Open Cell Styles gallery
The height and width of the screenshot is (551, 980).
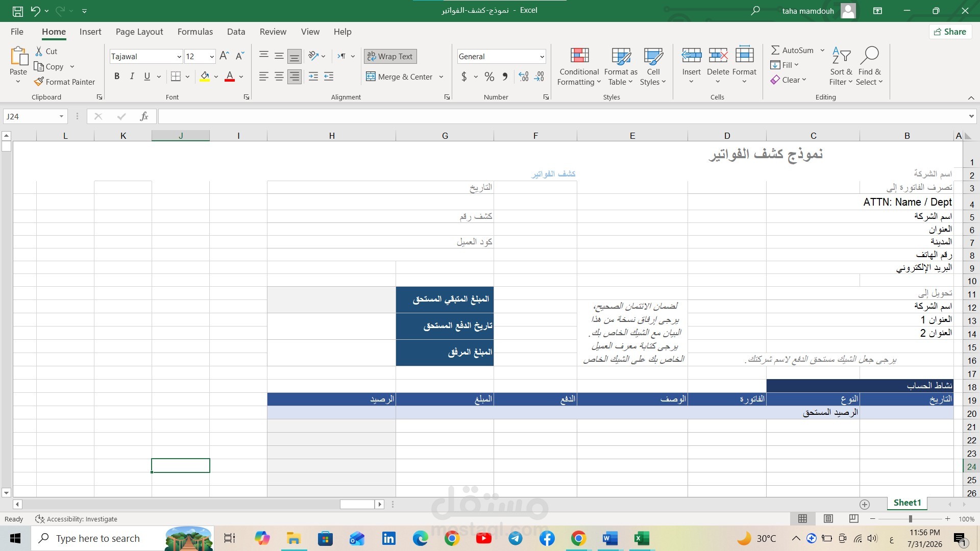point(653,66)
